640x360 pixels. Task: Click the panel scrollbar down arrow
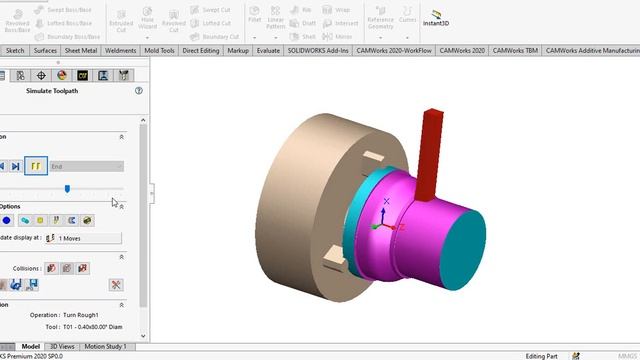click(143, 336)
